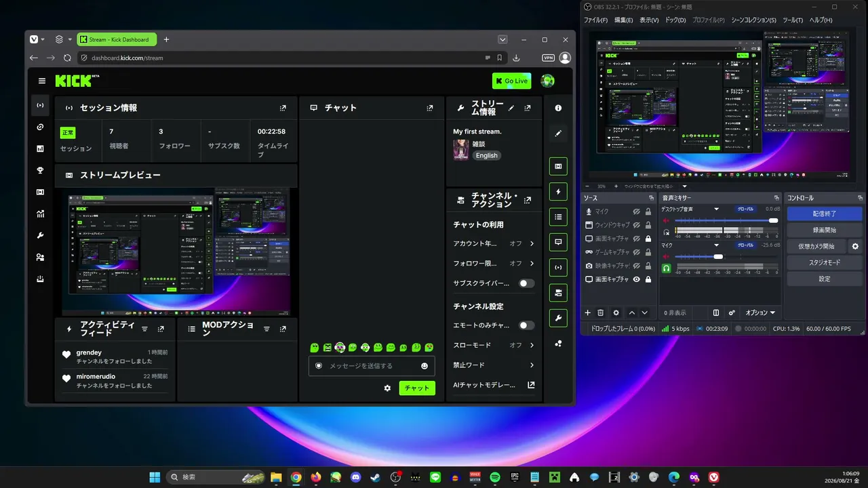Expand 禁止ワード setting

click(532, 365)
